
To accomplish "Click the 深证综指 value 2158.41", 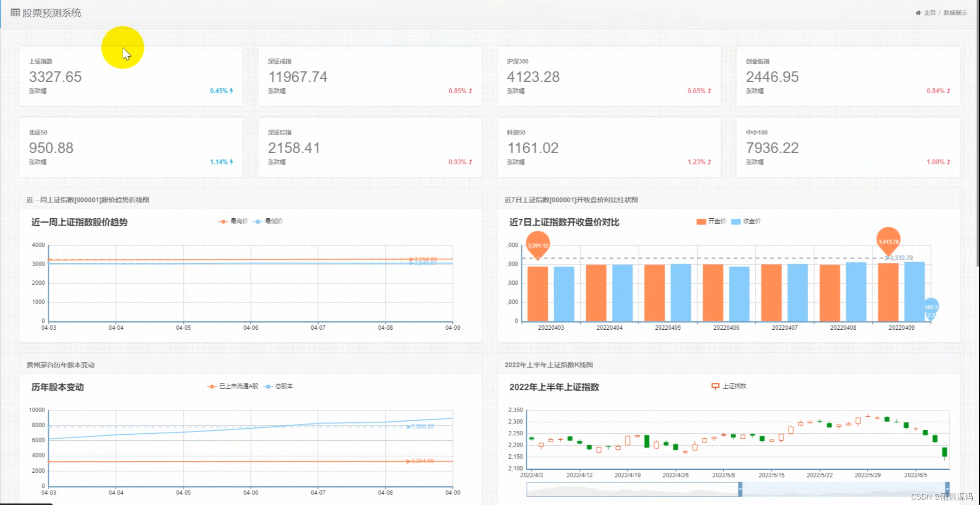I will click(x=294, y=148).
